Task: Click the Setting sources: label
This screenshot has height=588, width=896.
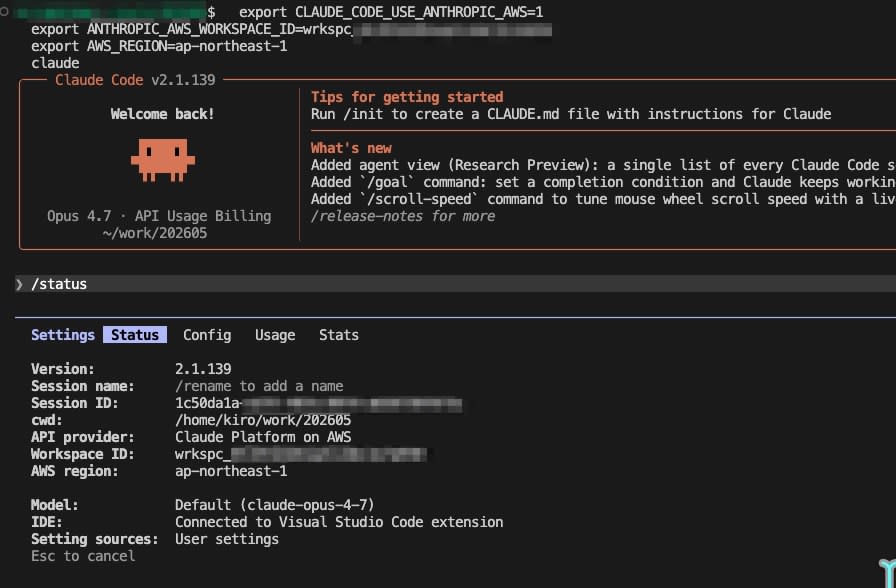Action: 94,539
